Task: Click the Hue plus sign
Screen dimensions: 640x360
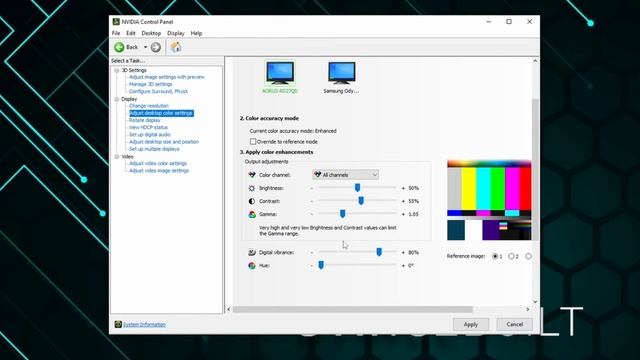Action: [x=403, y=266]
